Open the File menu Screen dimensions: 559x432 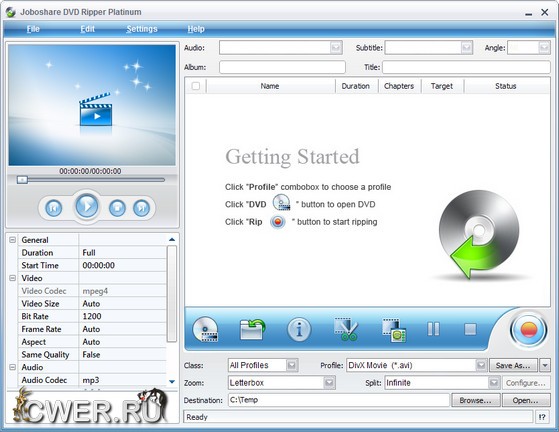coord(33,29)
